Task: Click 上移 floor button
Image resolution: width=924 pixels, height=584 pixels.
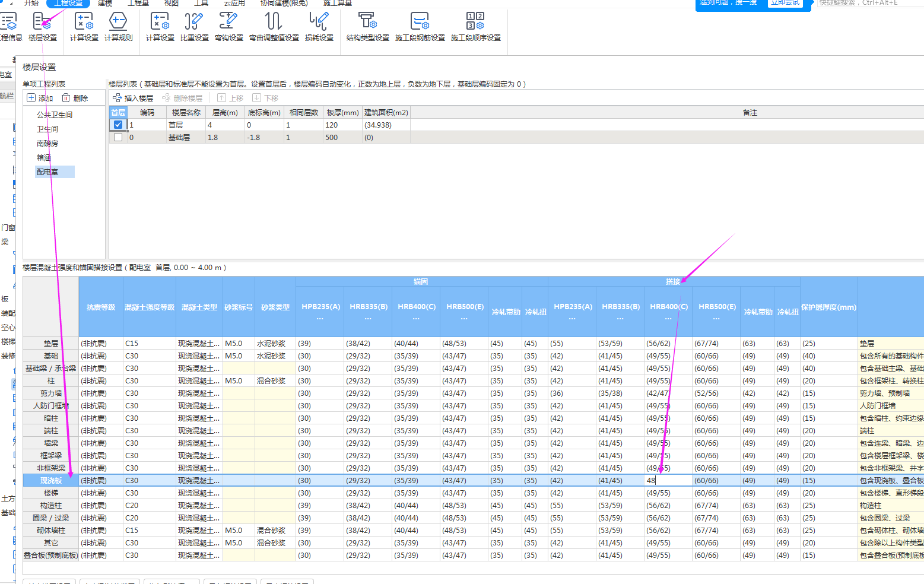Action: [x=230, y=98]
